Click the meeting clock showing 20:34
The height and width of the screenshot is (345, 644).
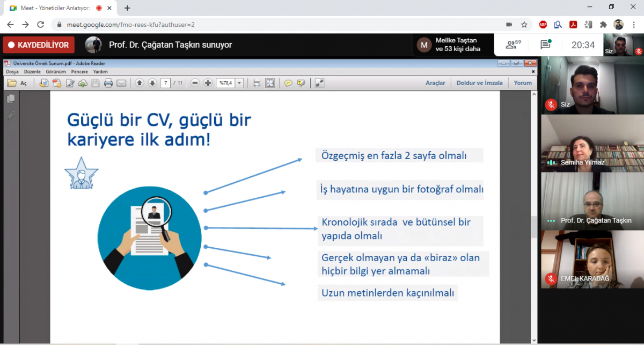pyautogui.click(x=583, y=45)
